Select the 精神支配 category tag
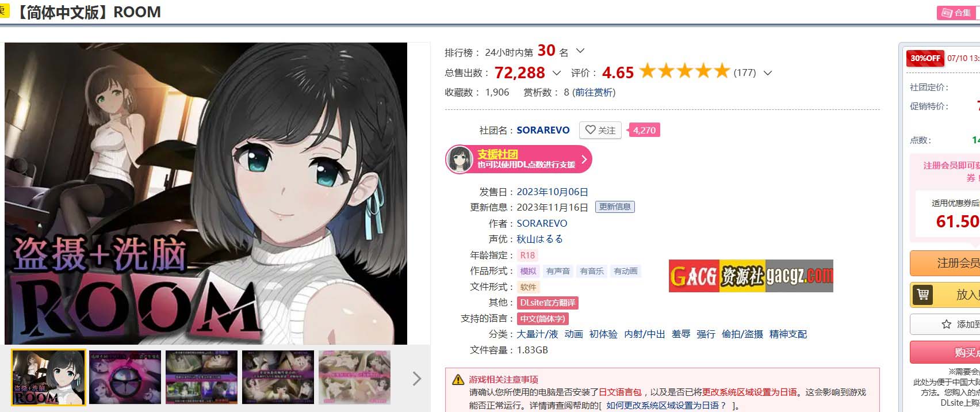Screen dimensions: 980x412 [788, 334]
